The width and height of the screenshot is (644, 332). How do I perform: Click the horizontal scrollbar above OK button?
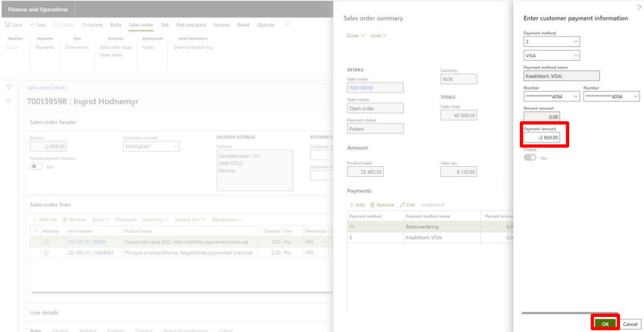[570, 313]
